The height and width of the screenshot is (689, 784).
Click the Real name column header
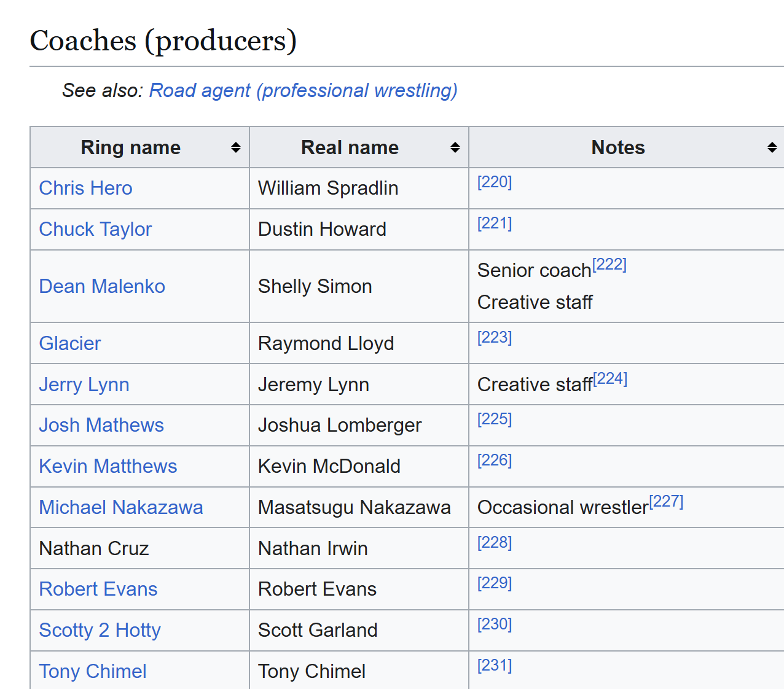tap(359, 147)
